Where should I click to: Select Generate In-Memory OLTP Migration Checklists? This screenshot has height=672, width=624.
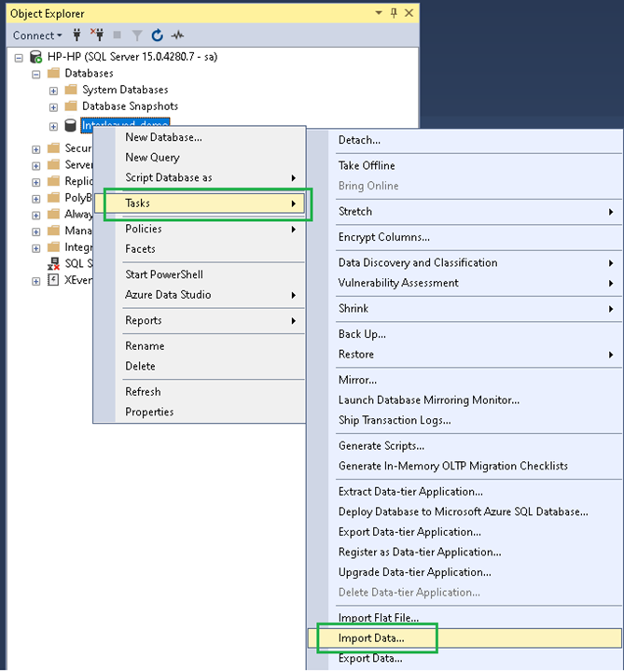465,466
